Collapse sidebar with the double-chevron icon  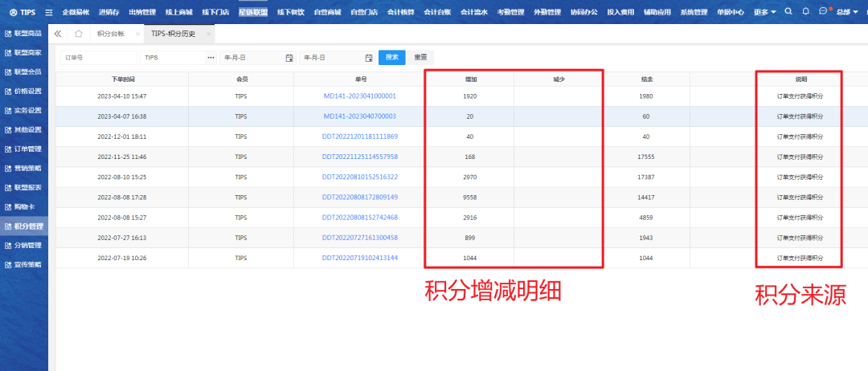(x=58, y=34)
